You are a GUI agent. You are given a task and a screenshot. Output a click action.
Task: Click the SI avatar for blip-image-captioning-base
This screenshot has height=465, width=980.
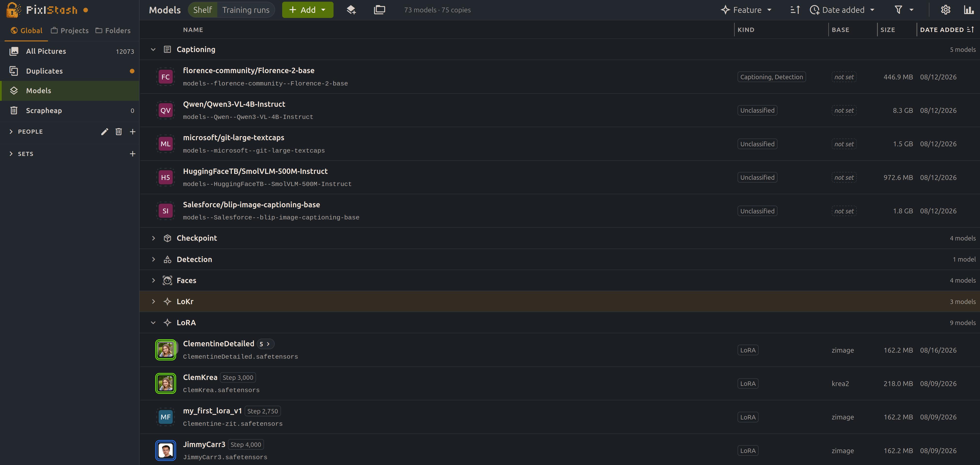click(165, 211)
